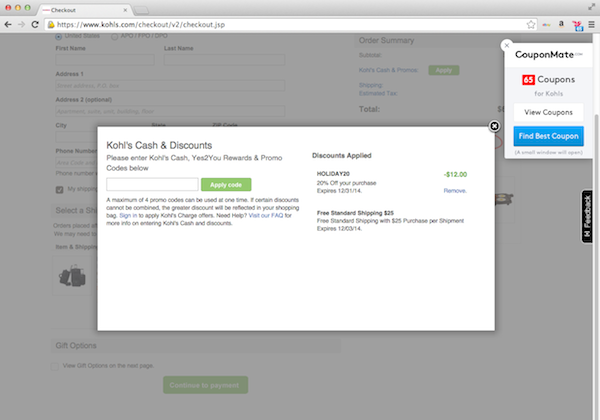The image size is (600, 420).
Task: Click the Address 1 field
Action: coord(170,85)
